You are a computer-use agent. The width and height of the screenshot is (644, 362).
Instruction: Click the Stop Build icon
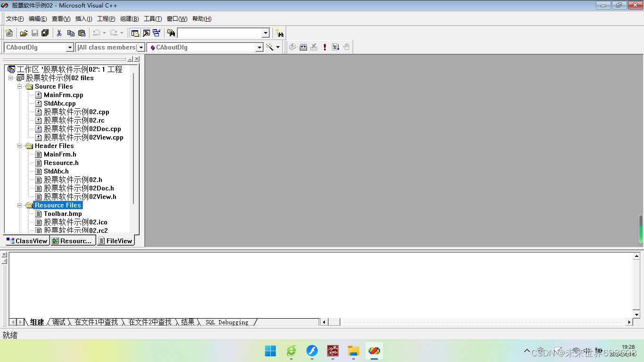[314, 47]
